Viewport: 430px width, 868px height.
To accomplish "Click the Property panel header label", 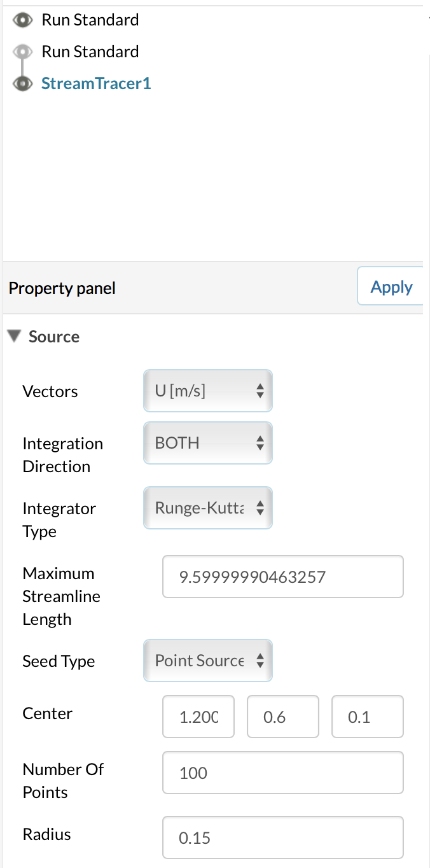I will tap(62, 288).
